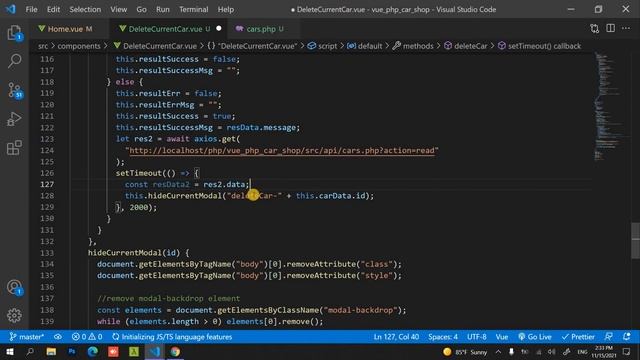640x360 pixels.
Task: Expand the src breadcrumb
Action: pos(43,46)
